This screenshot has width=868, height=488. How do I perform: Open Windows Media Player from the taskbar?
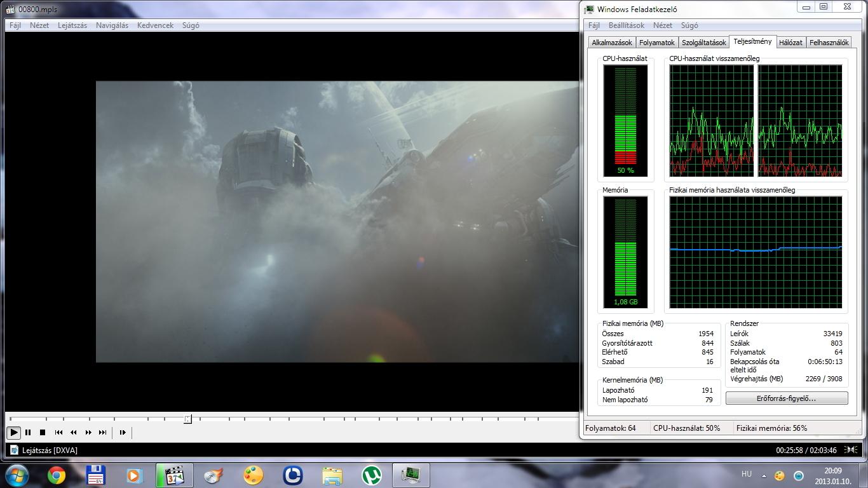135,475
